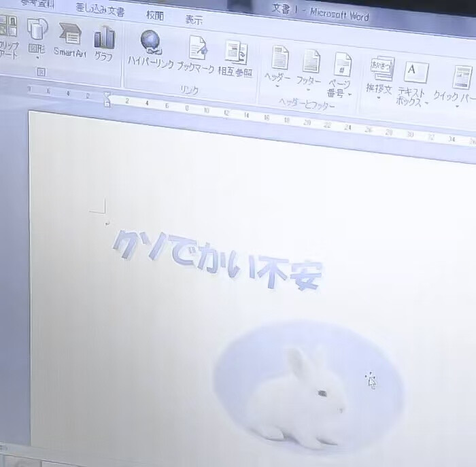Insert a SmartArt graphic
Viewport: 476px width, 467px height.
click(70, 40)
